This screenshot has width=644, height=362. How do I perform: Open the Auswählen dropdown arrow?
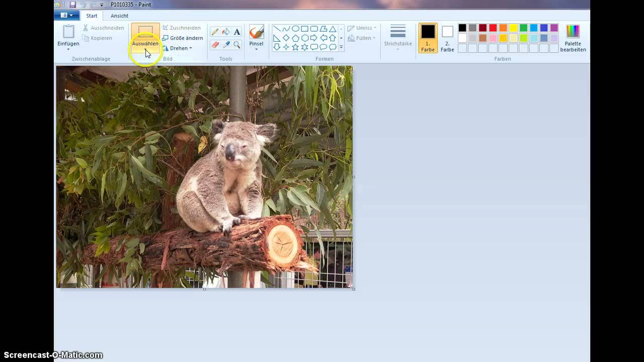(x=145, y=50)
